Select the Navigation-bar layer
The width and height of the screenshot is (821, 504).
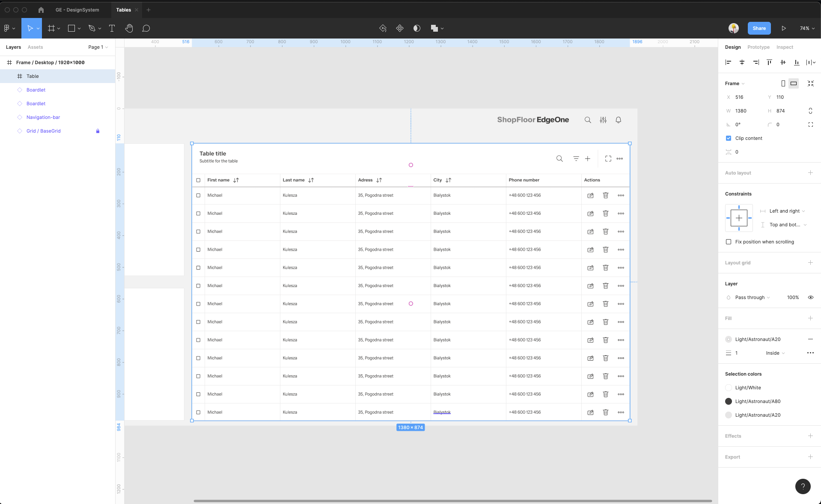(x=43, y=117)
